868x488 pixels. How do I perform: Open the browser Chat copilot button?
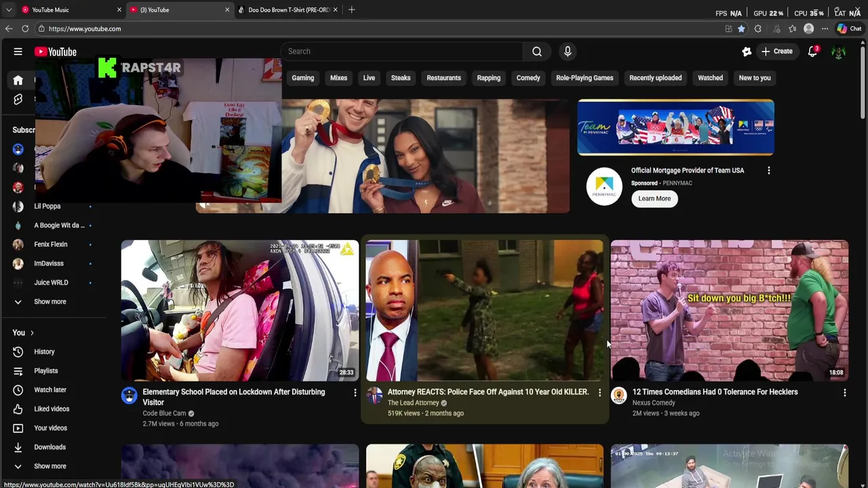tap(848, 28)
